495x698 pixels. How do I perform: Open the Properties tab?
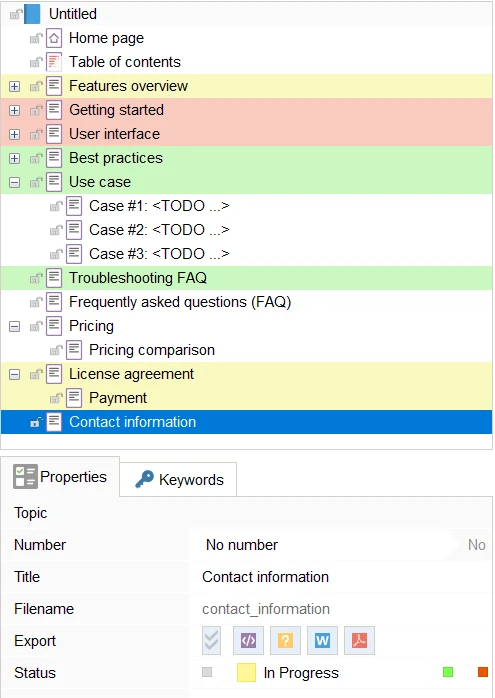tap(60, 477)
